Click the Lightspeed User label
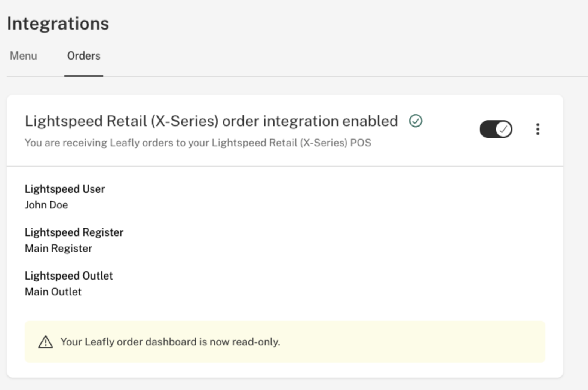The width and height of the screenshot is (588, 390). (x=65, y=189)
